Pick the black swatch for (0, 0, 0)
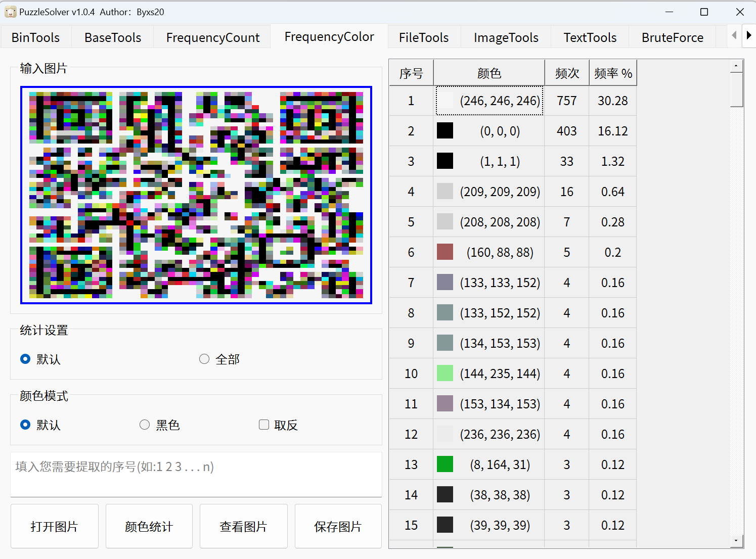The width and height of the screenshot is (756, 559). (445, 131)
